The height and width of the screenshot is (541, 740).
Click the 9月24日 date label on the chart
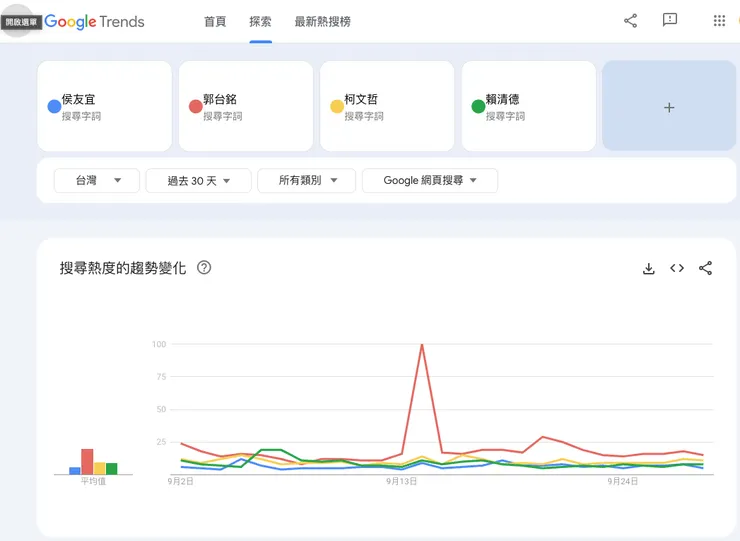click(x=622, y=482)
